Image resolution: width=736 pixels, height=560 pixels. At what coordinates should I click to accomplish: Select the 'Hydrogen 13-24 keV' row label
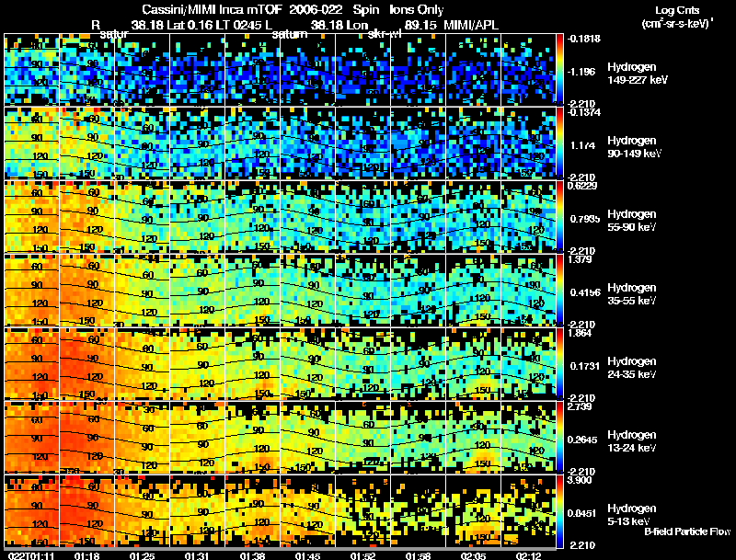click(631, 440)
